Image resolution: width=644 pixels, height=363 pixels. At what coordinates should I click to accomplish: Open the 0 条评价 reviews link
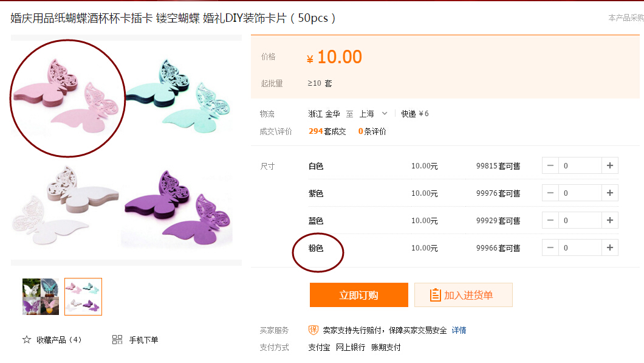(x=372, y=131)
